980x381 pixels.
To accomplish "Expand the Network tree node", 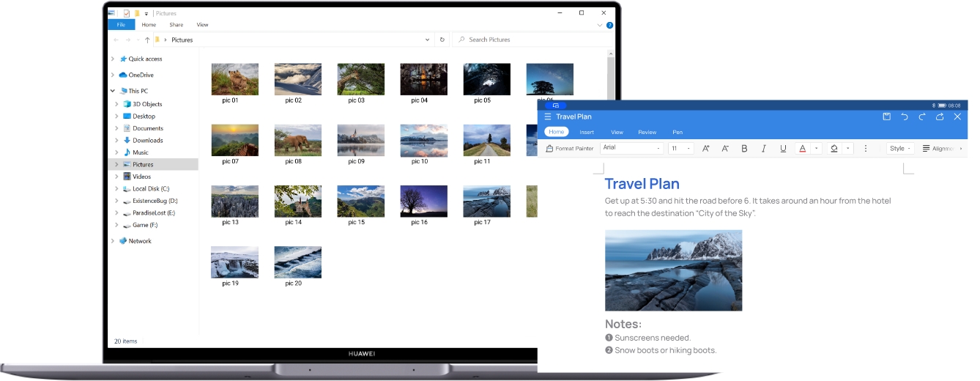I will [113, 241].
